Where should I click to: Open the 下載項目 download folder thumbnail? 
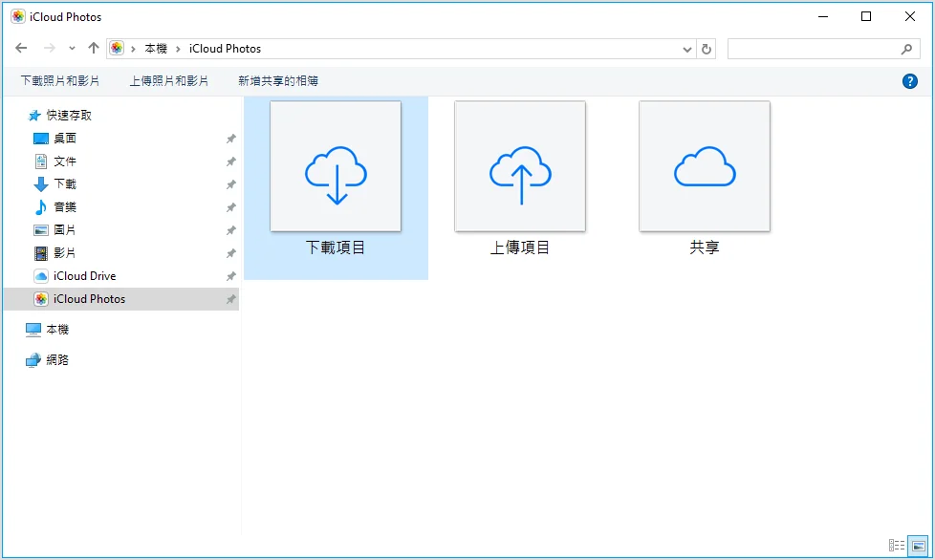pos(336,166)
